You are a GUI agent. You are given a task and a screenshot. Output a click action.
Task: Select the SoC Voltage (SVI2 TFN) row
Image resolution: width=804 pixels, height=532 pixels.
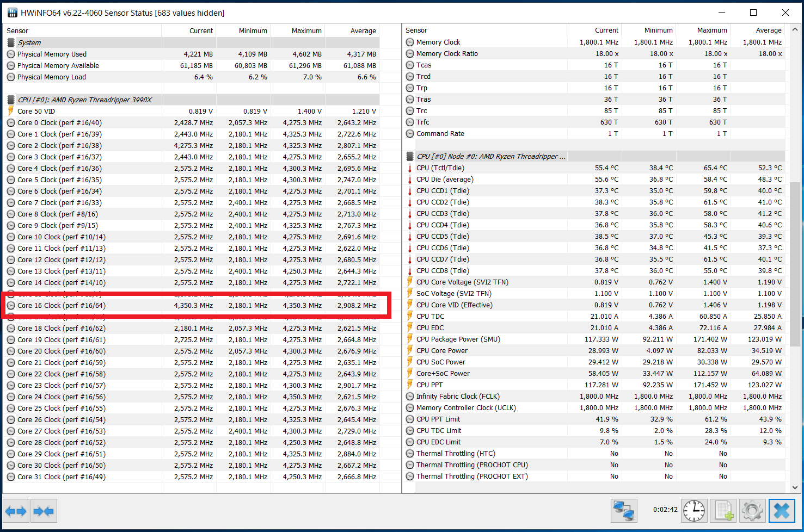594,293
